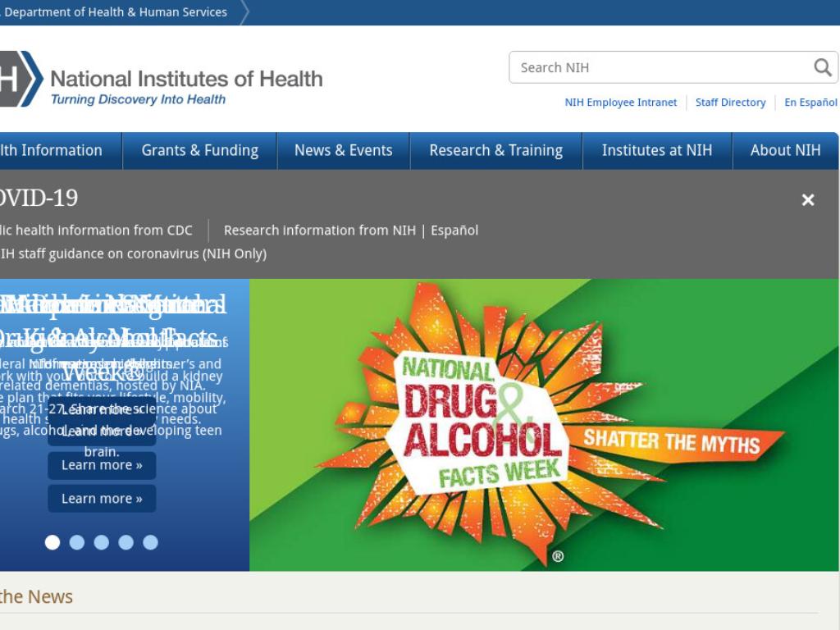This screenshot has width=840, height=630.
Task: Click the search magnifier icon
Action: [x=822, y=67]
